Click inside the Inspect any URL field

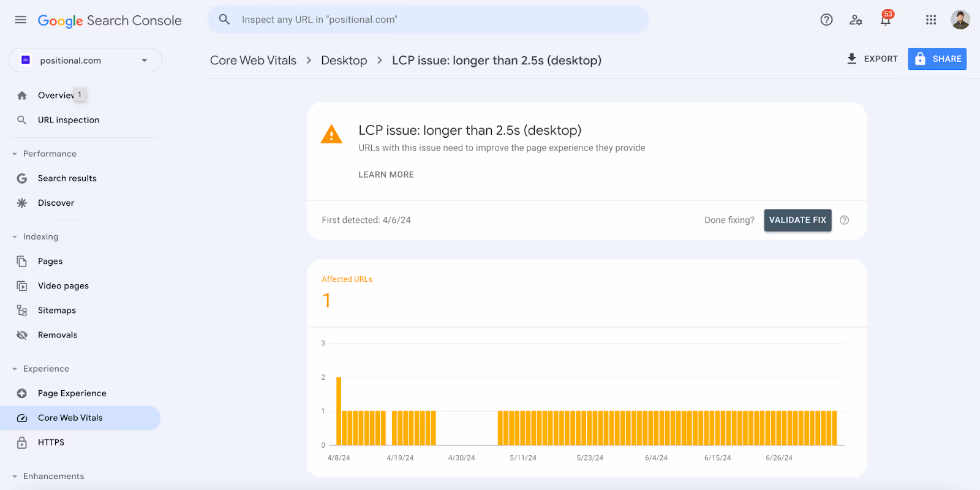(x=429, y=20)
